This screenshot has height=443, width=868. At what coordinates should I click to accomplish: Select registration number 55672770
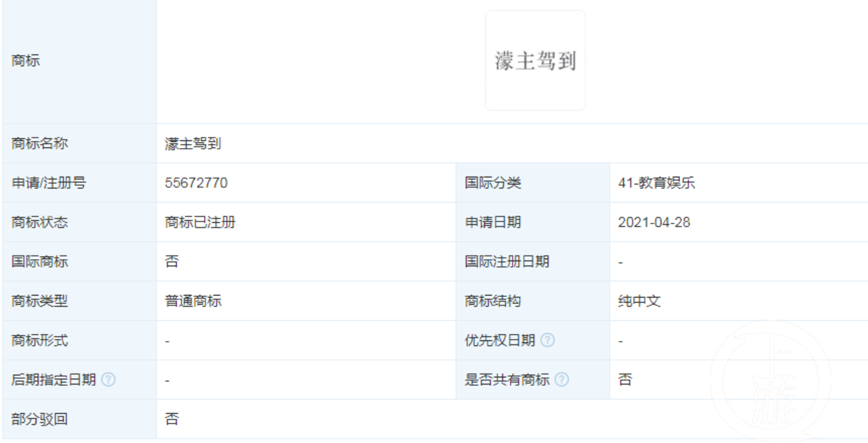196,183
